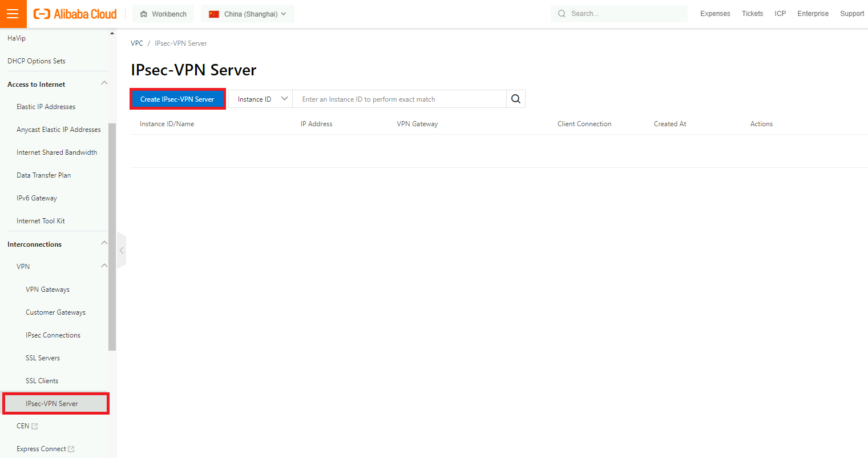Open IPv6 Gateway

[37, 198]
